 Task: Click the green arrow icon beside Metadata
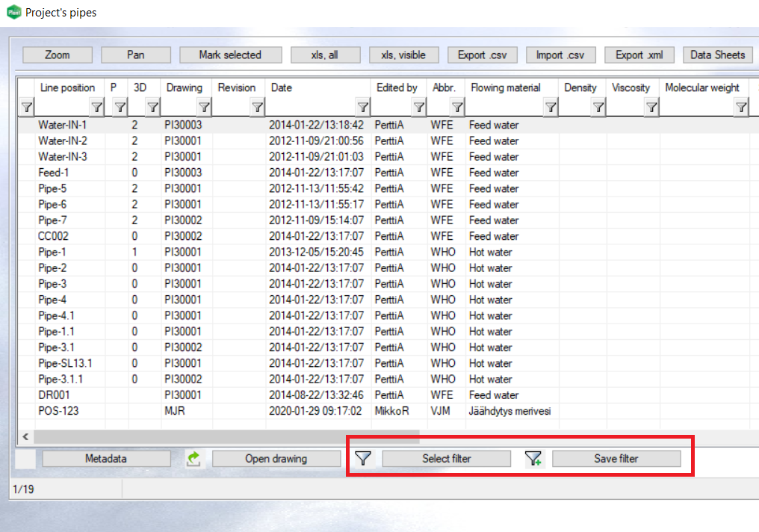pos(193,459)
